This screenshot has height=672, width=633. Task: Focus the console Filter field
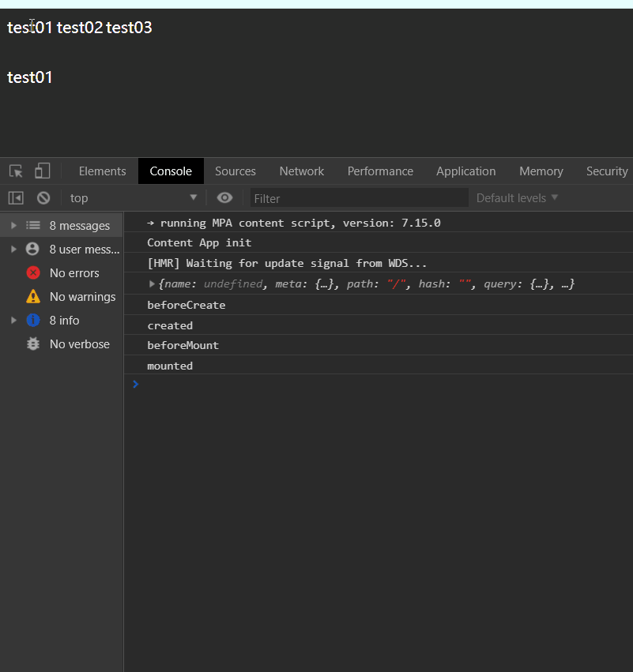click(x=360, y=198)
